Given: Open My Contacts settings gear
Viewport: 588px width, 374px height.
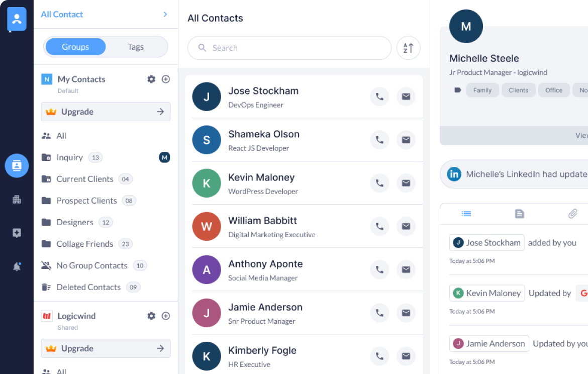Looking at the screenshot, I should [151, 79].
